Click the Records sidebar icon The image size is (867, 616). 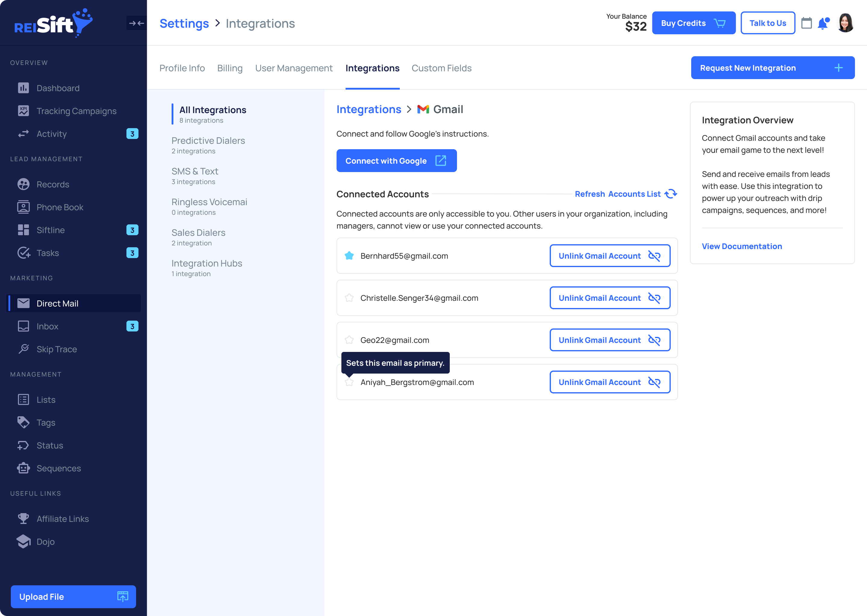(23, 184)
